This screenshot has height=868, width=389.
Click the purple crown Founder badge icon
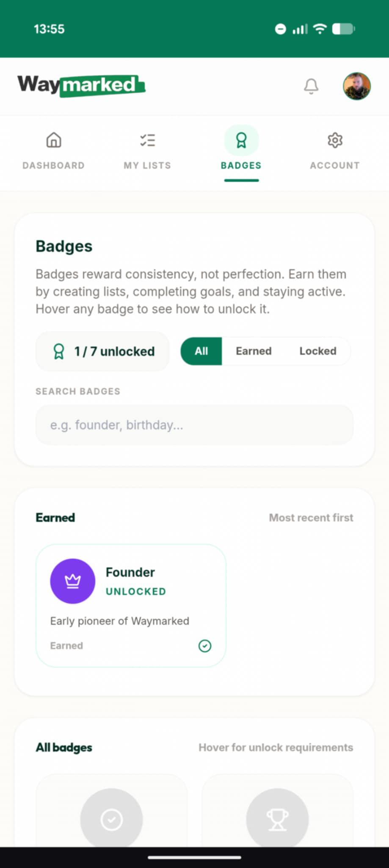click(72, 581)
